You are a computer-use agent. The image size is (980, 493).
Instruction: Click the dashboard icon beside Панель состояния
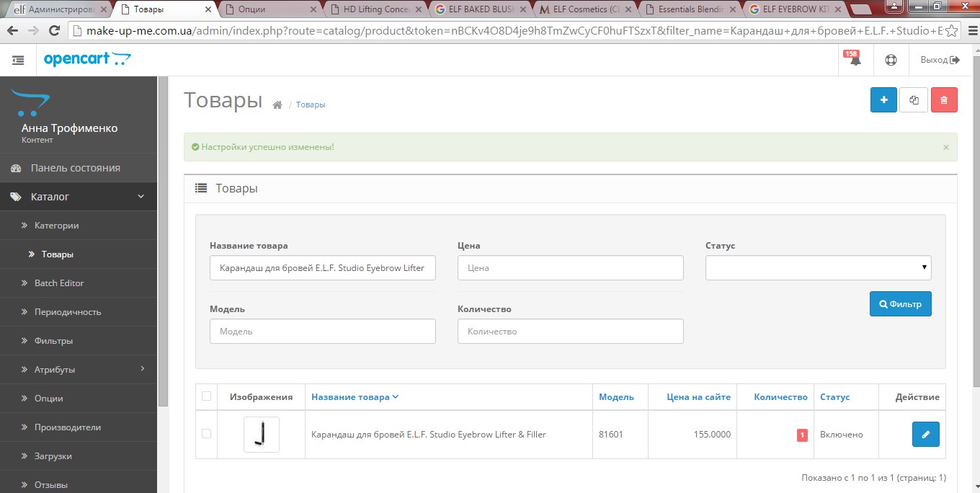coord(16,168)
